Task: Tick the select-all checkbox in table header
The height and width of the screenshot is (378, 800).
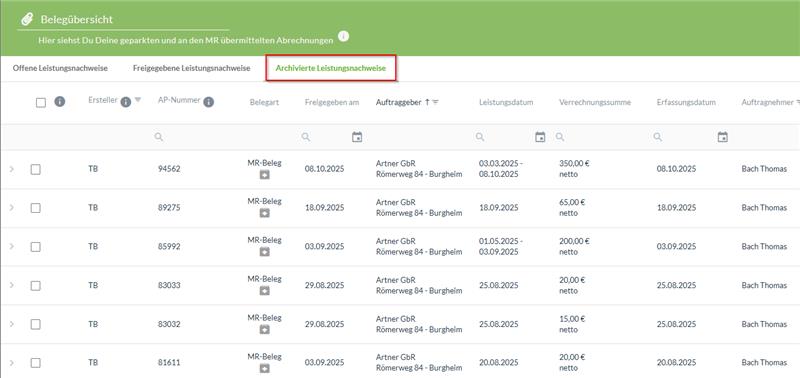Action: pos(41,103)
